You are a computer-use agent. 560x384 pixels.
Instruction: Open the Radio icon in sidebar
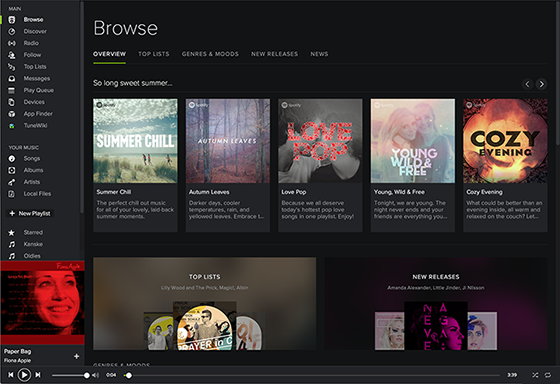[12, 43]
